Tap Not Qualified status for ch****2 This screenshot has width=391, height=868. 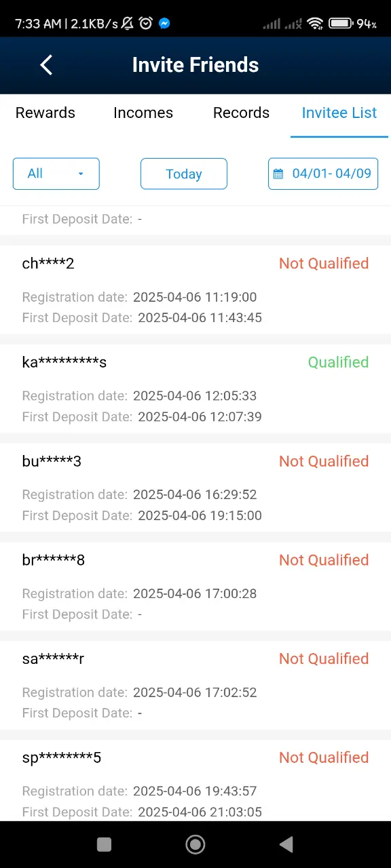[x=324, y=263]
